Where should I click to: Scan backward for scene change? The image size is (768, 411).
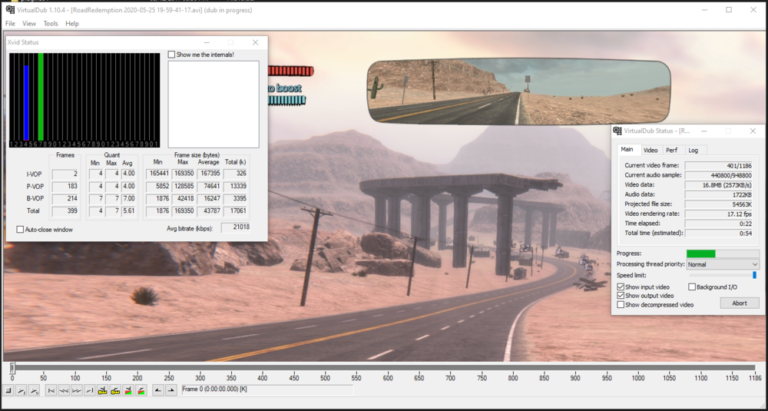(x=128, y=390)
